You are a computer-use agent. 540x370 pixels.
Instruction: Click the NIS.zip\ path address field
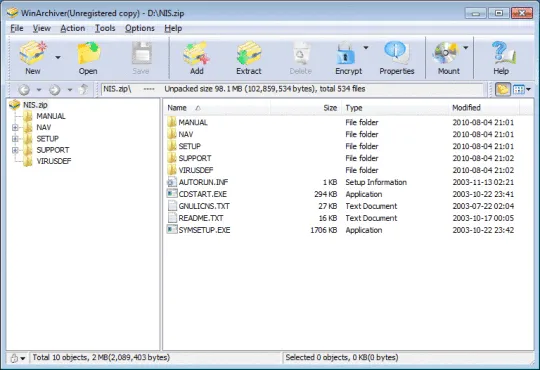pyautogui.click(x=292, y=89)
